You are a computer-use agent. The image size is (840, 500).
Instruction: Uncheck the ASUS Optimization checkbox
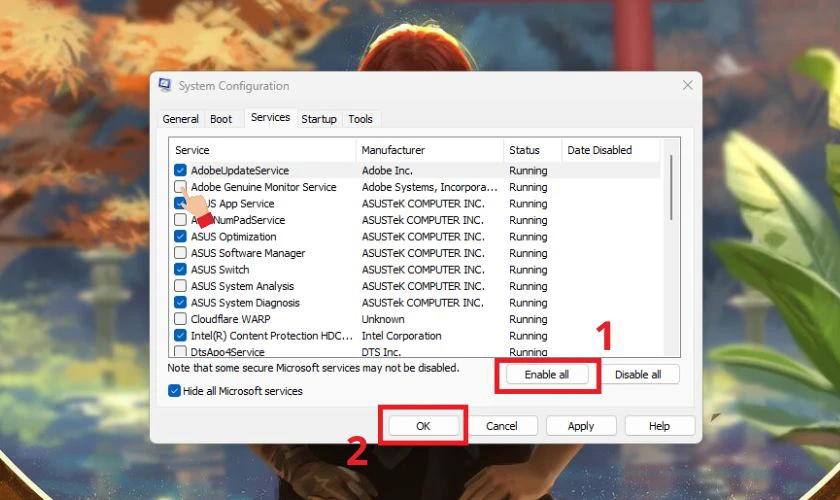click(x=180, y=236)
